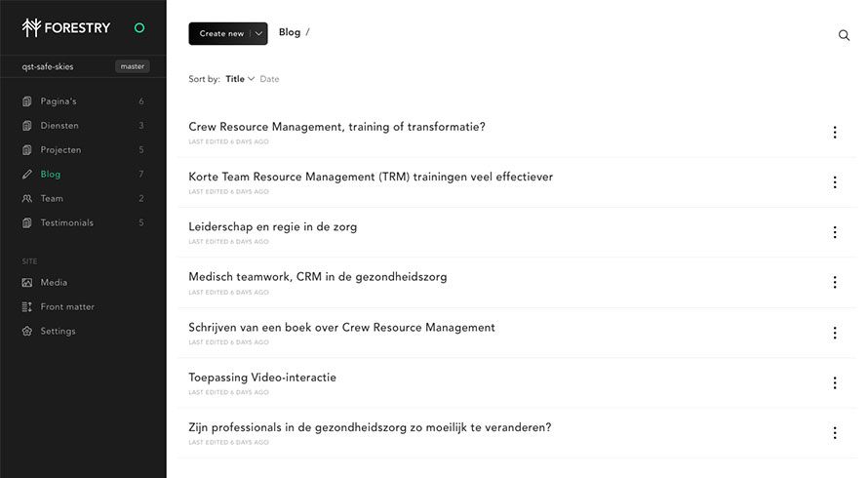This screenshot has width=868, height=478.
Task: Click the Blog pencil icon
Action: (x=27, y=174)
